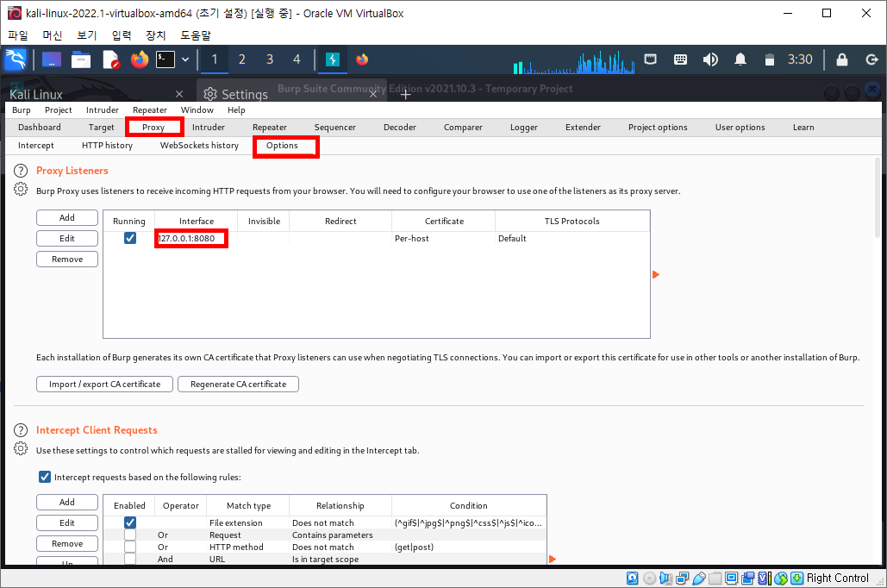This screenshot has width=887, height=588.
Task: Expand the orange arrow beside listeners table
Action: coord(656,274)
